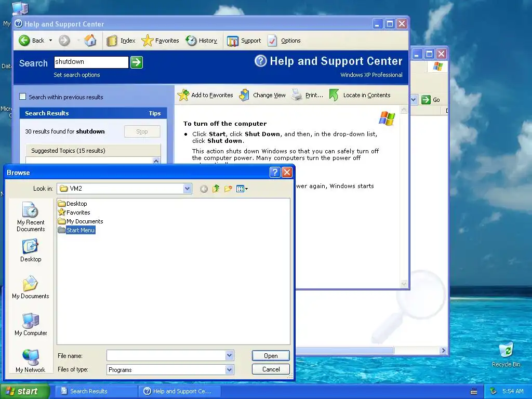The width and height of the screenshot is (532, 399).
Task: Select Desktop in Browse places bar
Action: [x=31, y=251]
